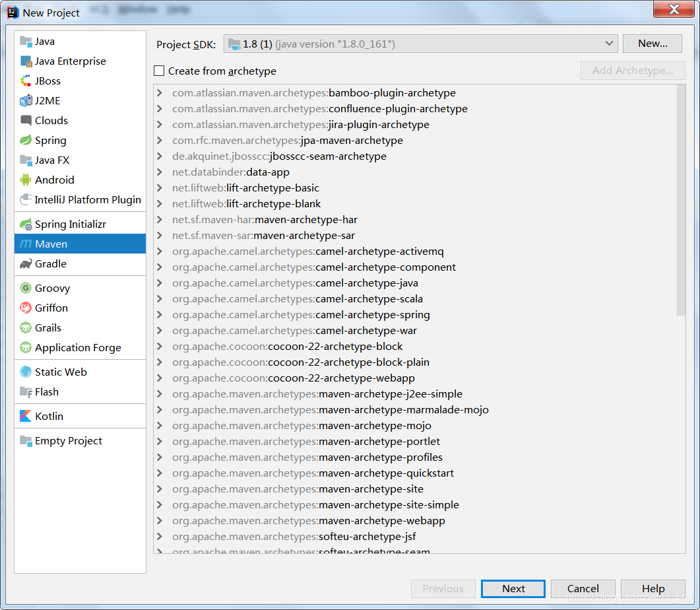Select camel-archetype-spring row
This screenshot has height=610, width=700.
415,315
